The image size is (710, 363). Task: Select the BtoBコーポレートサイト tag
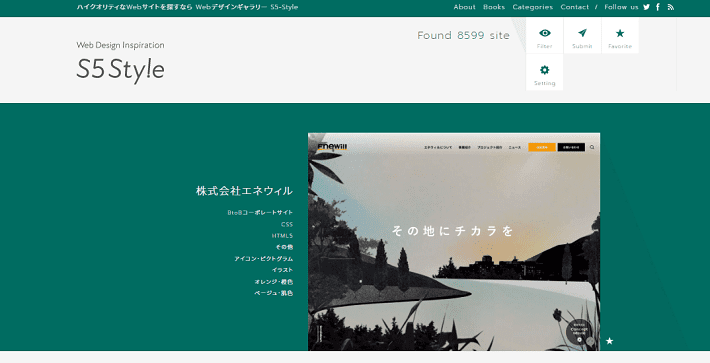[260, 212]
